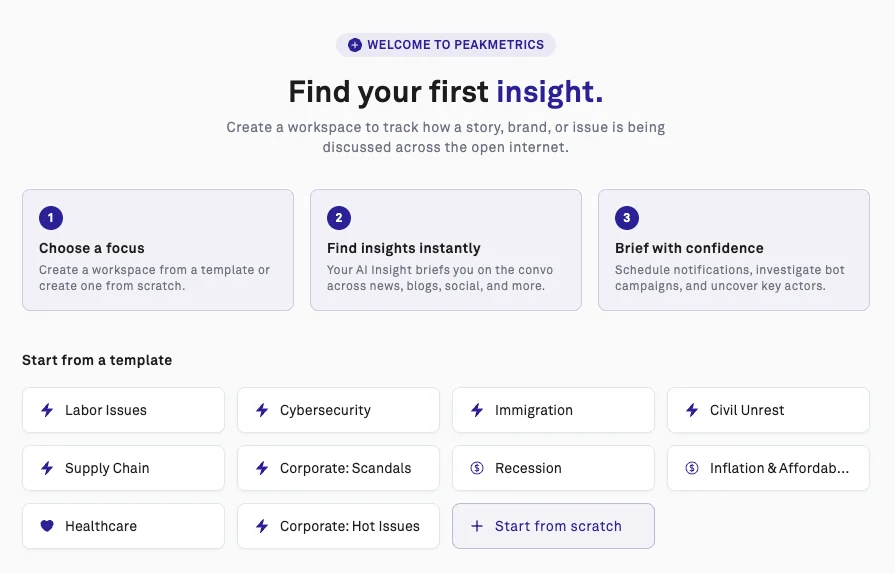Screen dimensions: 895x573
Task: Click the lightning icon on Corporate: Scandals
Action: tap(262, 468)
